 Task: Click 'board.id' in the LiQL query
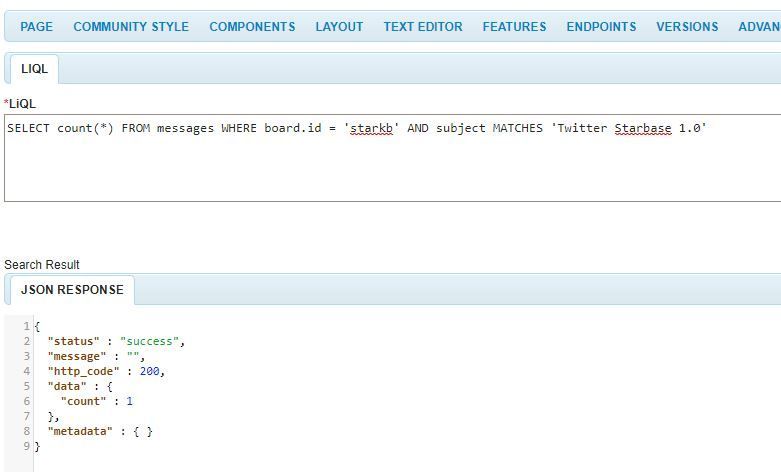click(x=293, y=128)
